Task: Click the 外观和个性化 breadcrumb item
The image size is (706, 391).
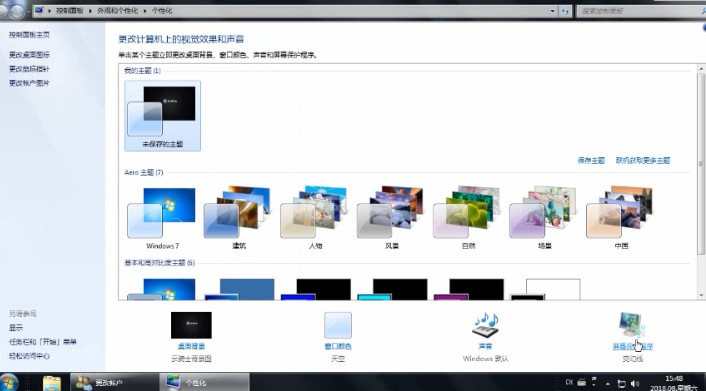Action: tap(118, 10)
